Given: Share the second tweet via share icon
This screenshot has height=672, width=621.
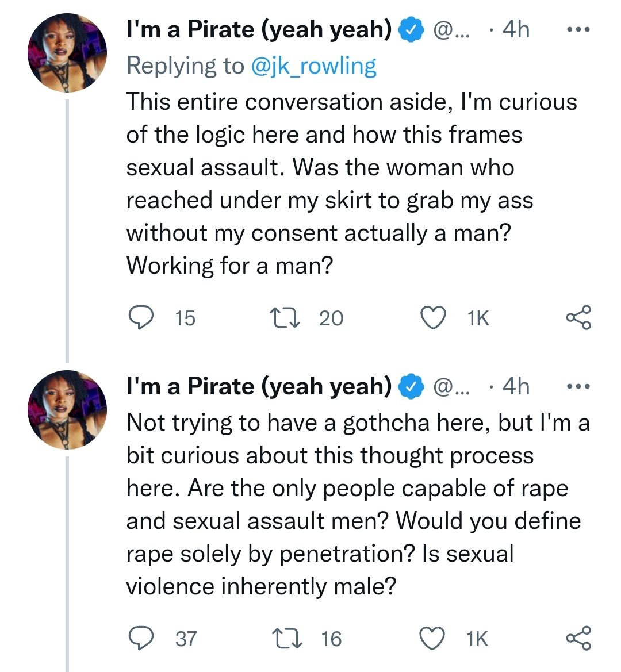Looking at the screenshot, I should click(578, 638).
